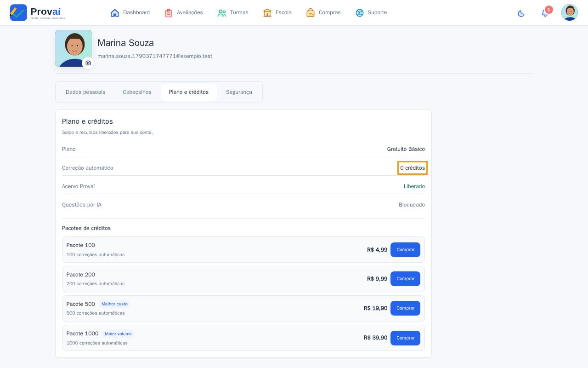The image size is (588, 368).
Task: Toggle dark mode moon icon
Action: 521,13
